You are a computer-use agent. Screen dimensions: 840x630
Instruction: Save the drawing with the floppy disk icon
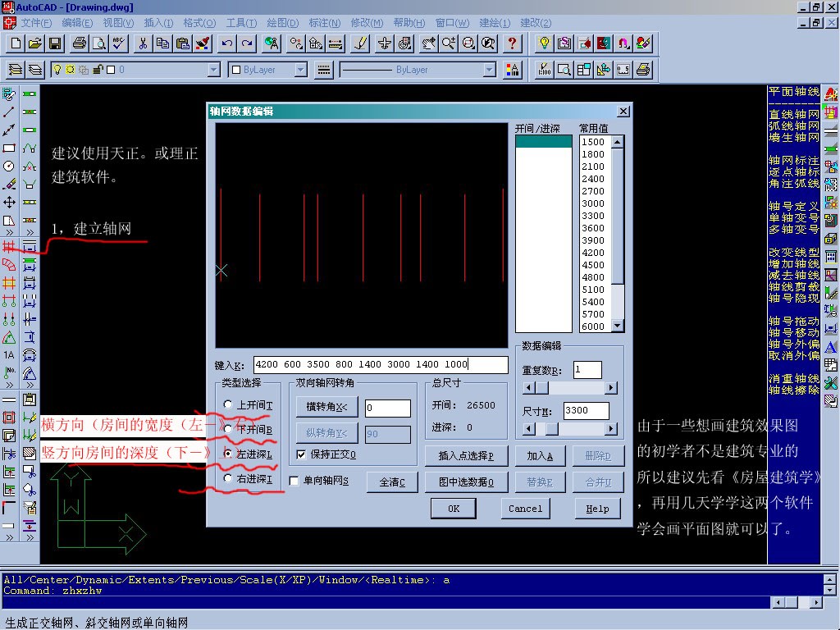pos(55,43)
